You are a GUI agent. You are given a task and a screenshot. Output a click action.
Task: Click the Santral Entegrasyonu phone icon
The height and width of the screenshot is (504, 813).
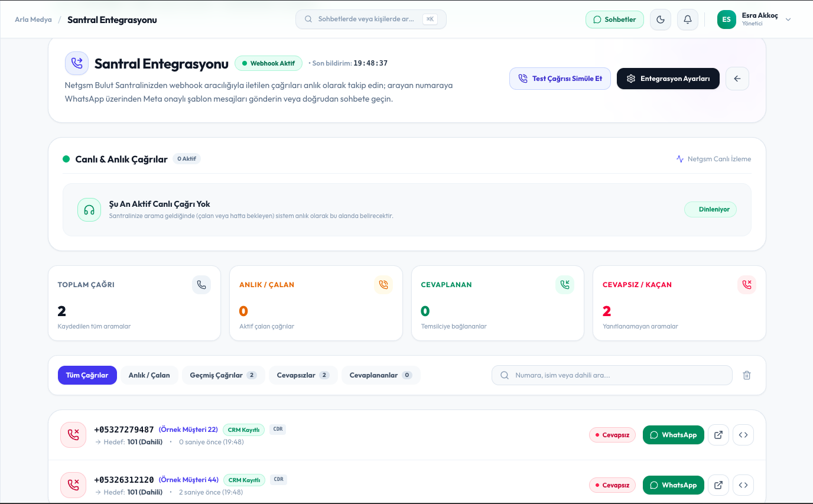coord(77,63)
